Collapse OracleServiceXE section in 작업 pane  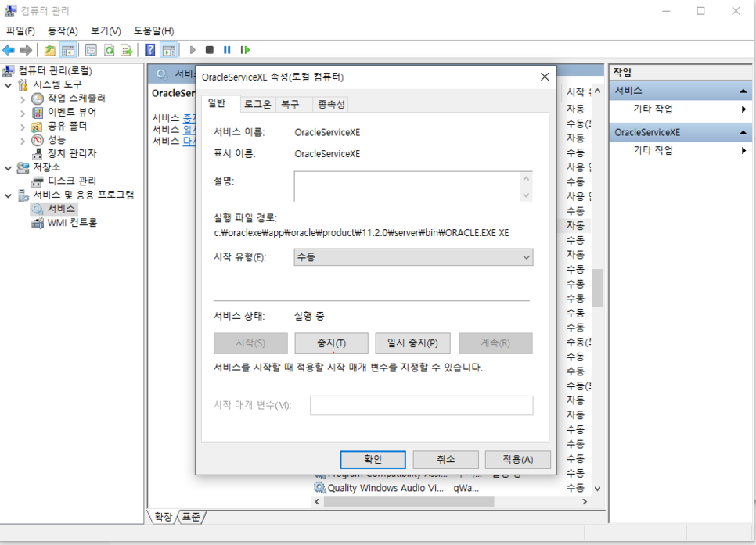coord(743,132)
